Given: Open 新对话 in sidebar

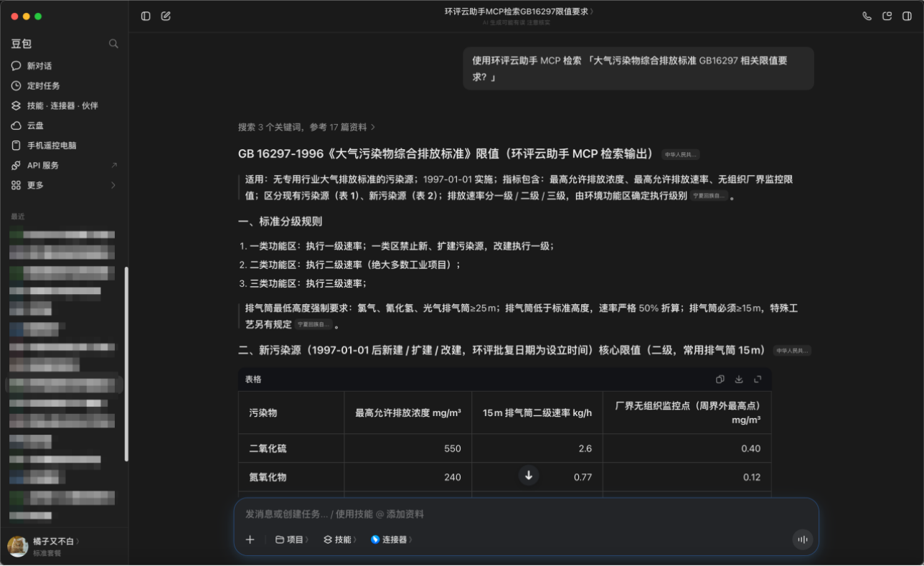Looking at the screenshot, I should pos(64,66).
